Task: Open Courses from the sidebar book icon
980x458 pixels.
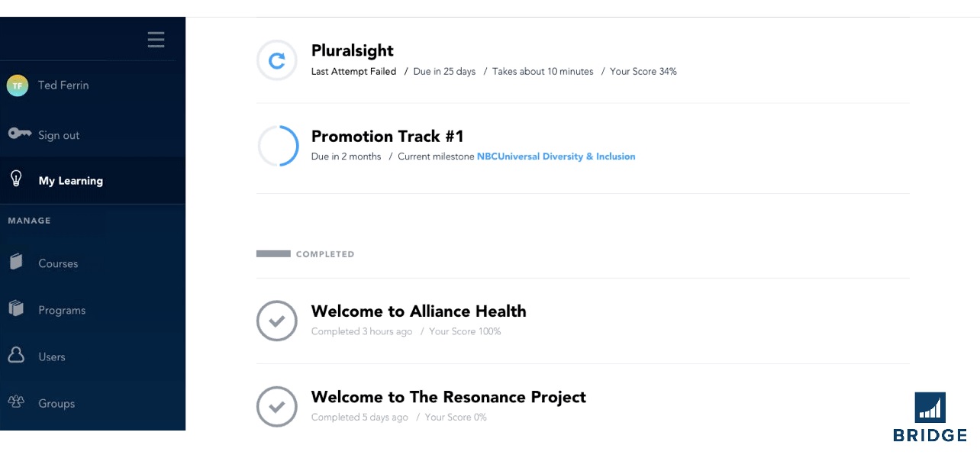Action: tap(16, 263)
